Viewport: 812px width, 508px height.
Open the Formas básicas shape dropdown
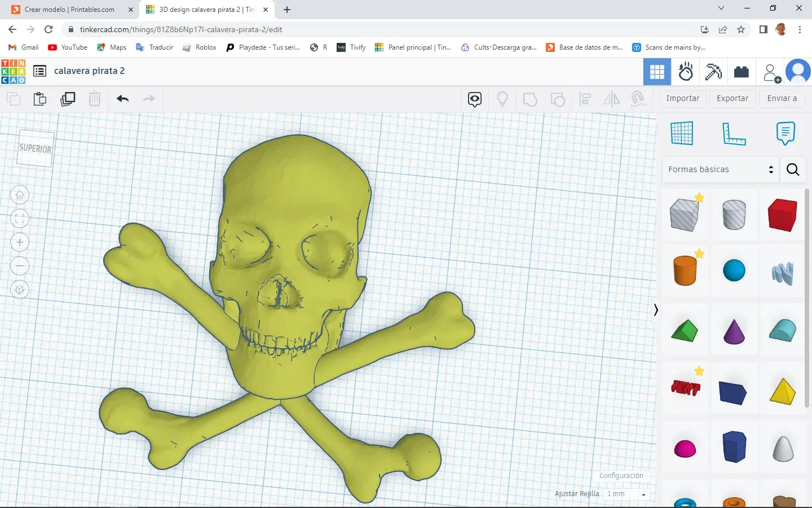pos(720,169)
